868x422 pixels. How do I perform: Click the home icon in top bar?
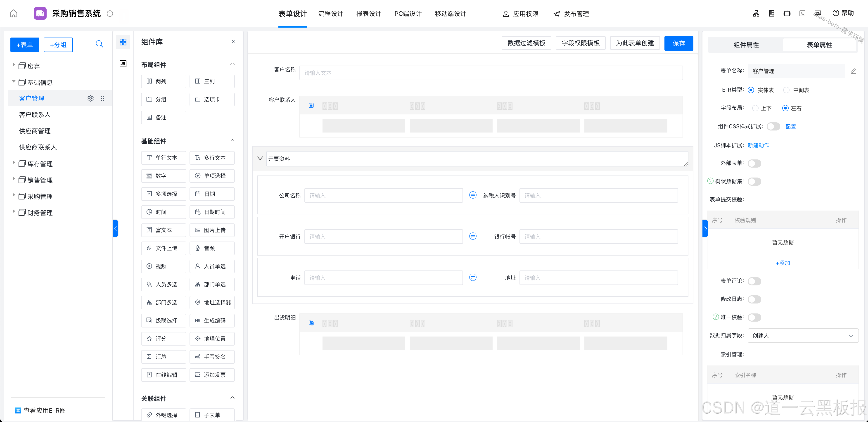point(14,14)
